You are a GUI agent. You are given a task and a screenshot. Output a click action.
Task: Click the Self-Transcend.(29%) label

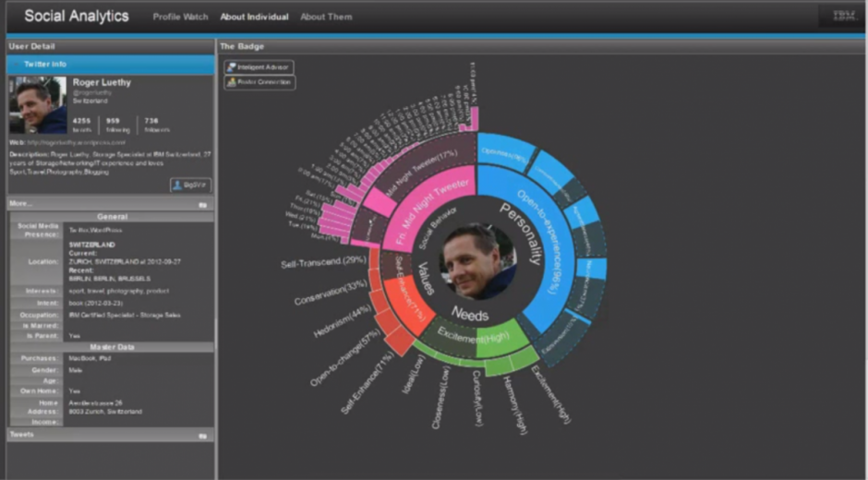click(x=323, y=262)
